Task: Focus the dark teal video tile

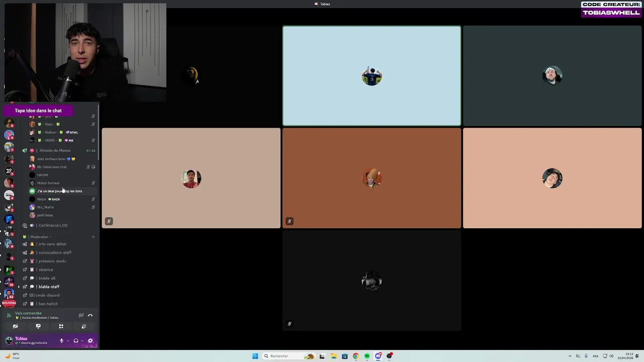Action: click(x=552, y=75)
